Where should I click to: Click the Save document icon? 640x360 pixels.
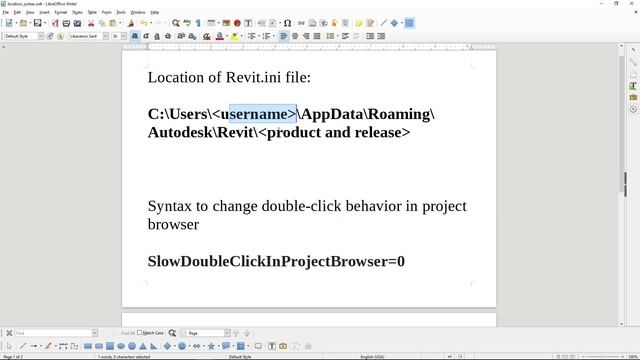click(x=38, y=23)
